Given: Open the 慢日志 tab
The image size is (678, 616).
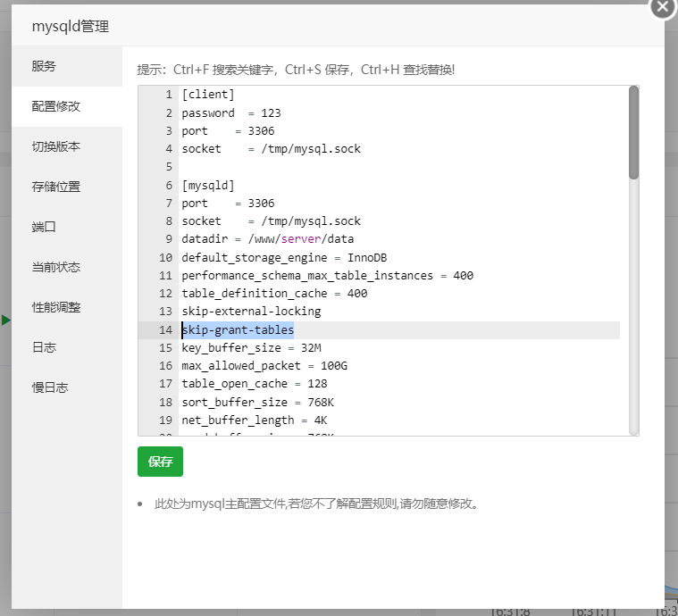Looking at the screenshot, I should point(67,387).
